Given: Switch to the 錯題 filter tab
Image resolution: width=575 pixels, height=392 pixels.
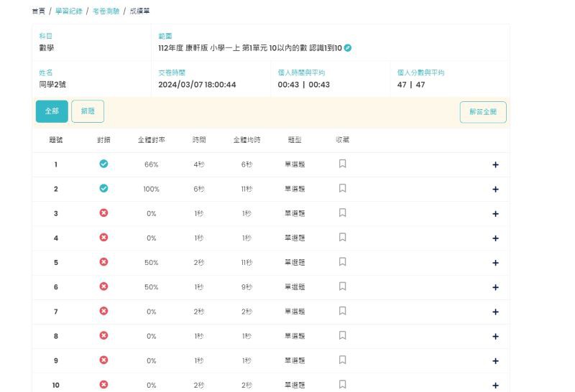Looking at the screenshot, I should pyautogui.click(x=88, y=111).
